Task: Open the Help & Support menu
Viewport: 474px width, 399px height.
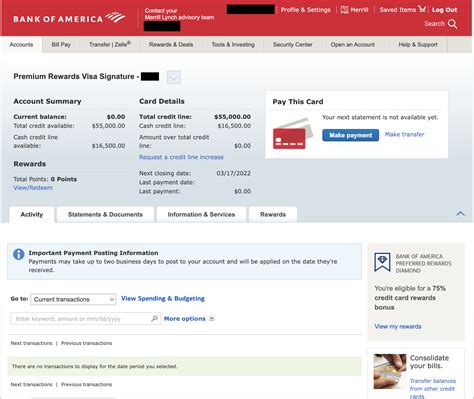Action: pyautogui.click(x=418, y=45)
